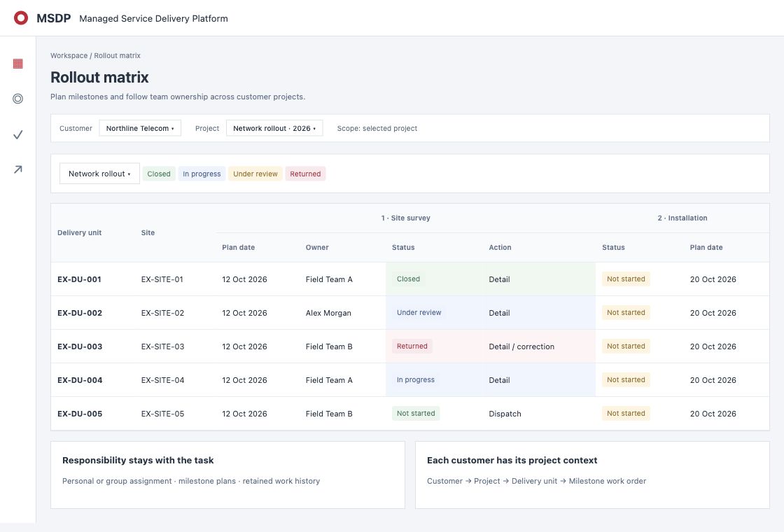Select delivery unit EX-DU-002
784x532 pixels.
coord(80,312)
